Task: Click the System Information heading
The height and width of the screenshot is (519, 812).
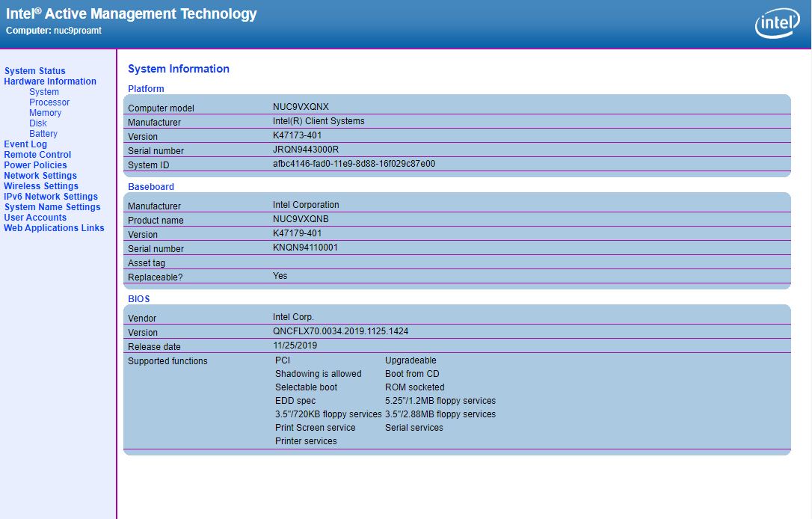Action: 179,69
